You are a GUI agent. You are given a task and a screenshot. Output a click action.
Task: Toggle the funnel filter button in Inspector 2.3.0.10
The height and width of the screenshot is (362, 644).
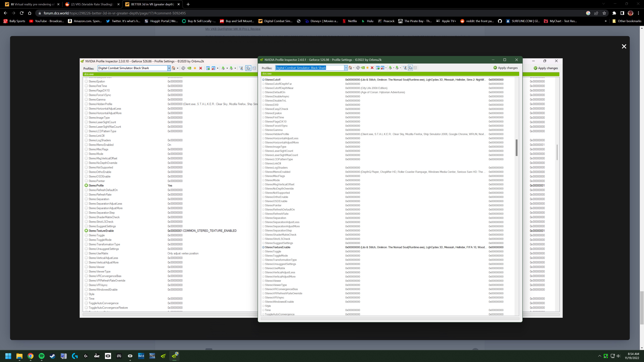click(x=241, y=68)
